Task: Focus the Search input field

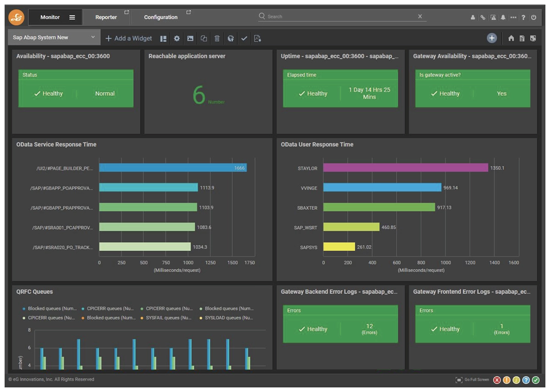Action: [343, 16]
